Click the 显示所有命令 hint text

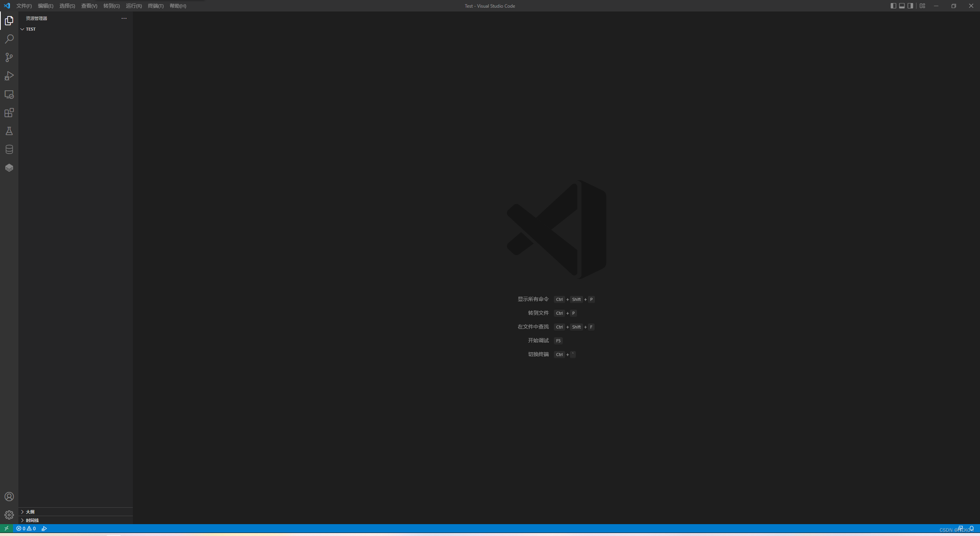pos(533,299)
